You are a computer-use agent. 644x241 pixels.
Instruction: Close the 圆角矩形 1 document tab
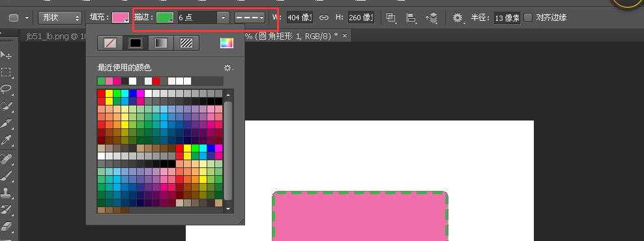345,36
